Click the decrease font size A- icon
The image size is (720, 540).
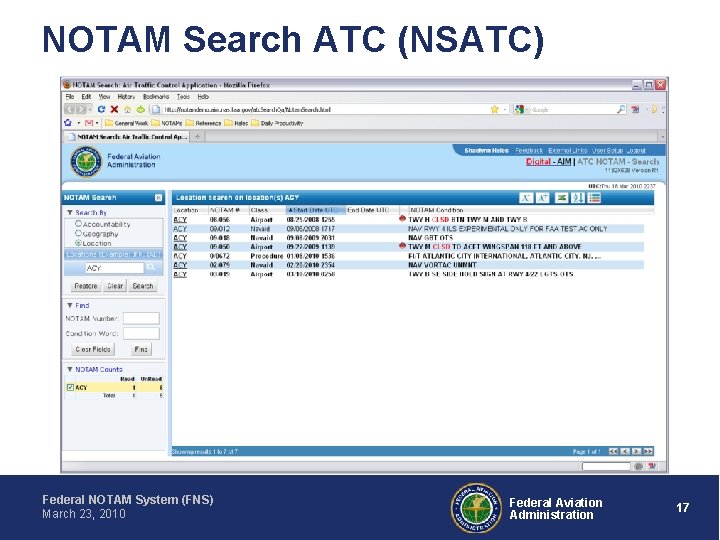pos(526,198)
